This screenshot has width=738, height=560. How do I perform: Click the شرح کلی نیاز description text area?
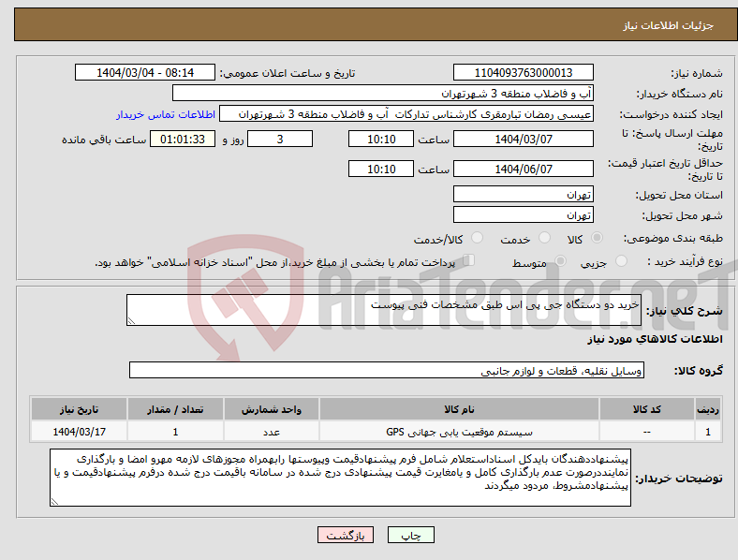point(384,310)
